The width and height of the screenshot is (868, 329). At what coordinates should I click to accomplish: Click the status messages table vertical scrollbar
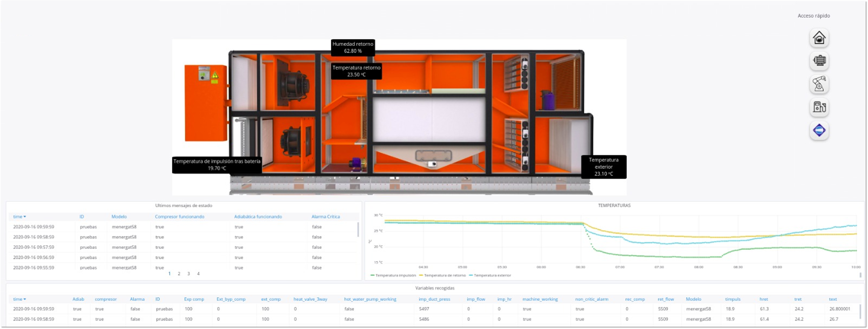(x=358, y=229)
